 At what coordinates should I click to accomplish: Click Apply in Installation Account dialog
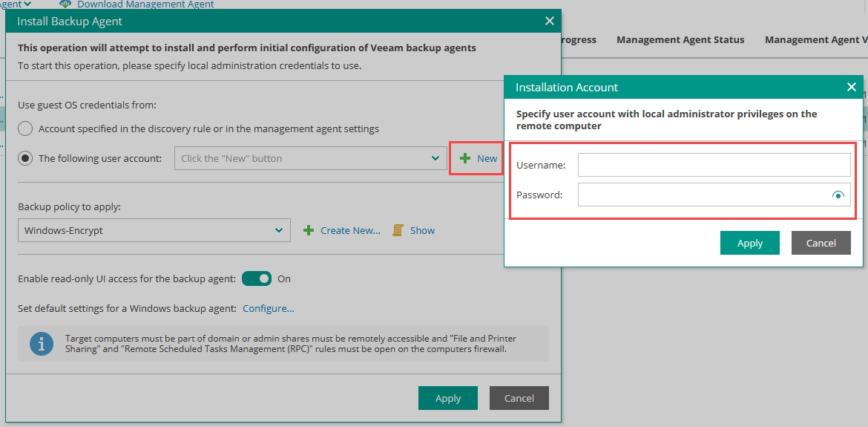click(x=749, y=243)
